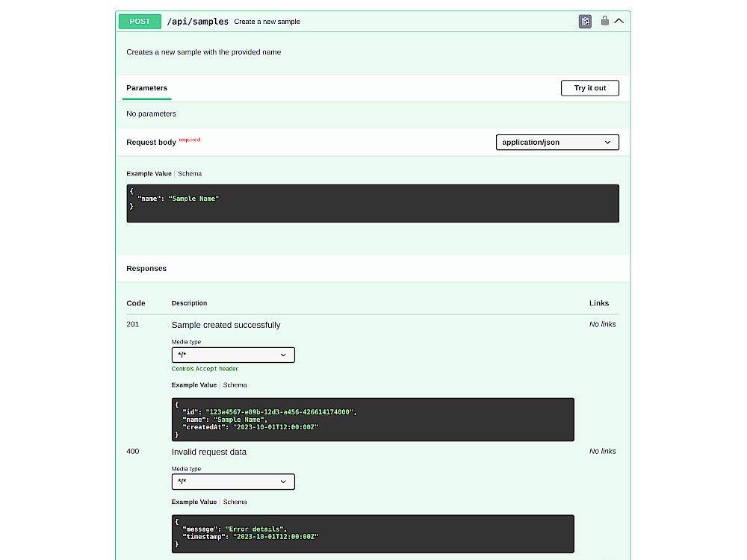This screenshot has height=560, width=747.
Task: Click the green POST method badge
Action: point(140,22)
